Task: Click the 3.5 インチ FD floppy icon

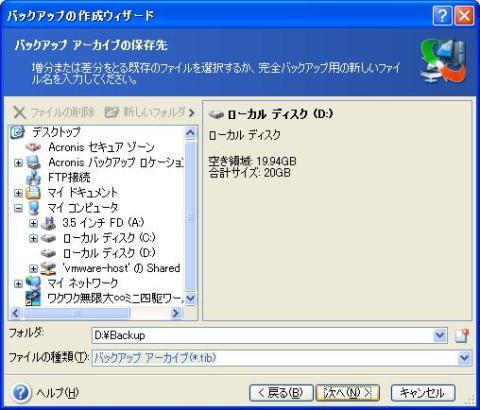Action: pos(48,223)
